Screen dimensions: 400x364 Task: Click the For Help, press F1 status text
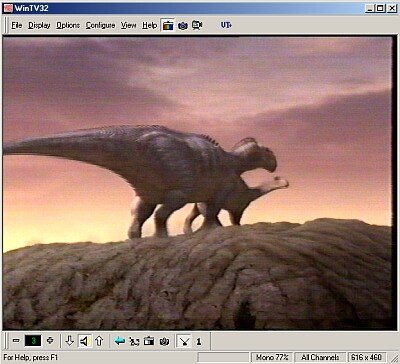(x=31, y=358)
